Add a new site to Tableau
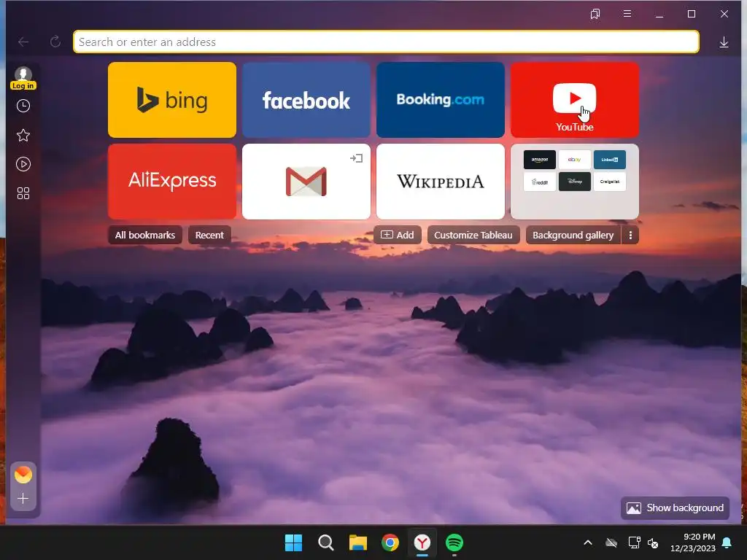747x560 pixels. [x=398, y=235]
